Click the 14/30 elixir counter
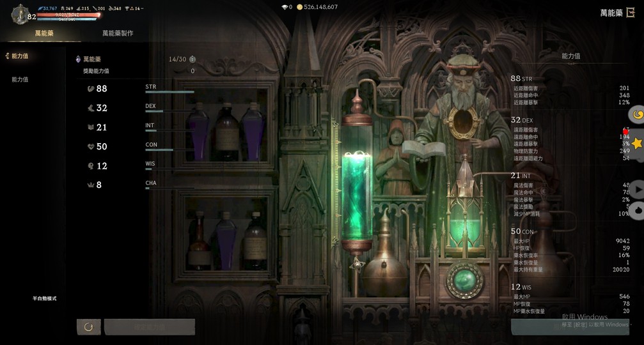The width and height of the screenshot is (644, 345). point(177,59)
